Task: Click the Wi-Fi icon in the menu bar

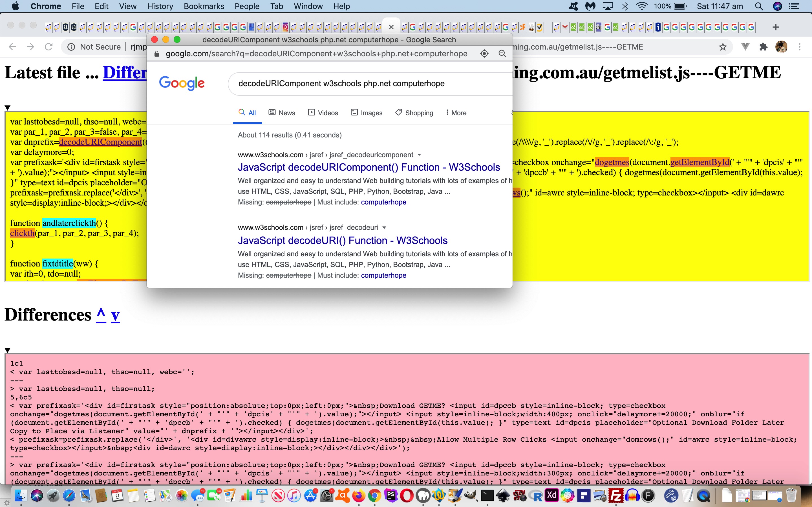Action: [x=642, y=6]
